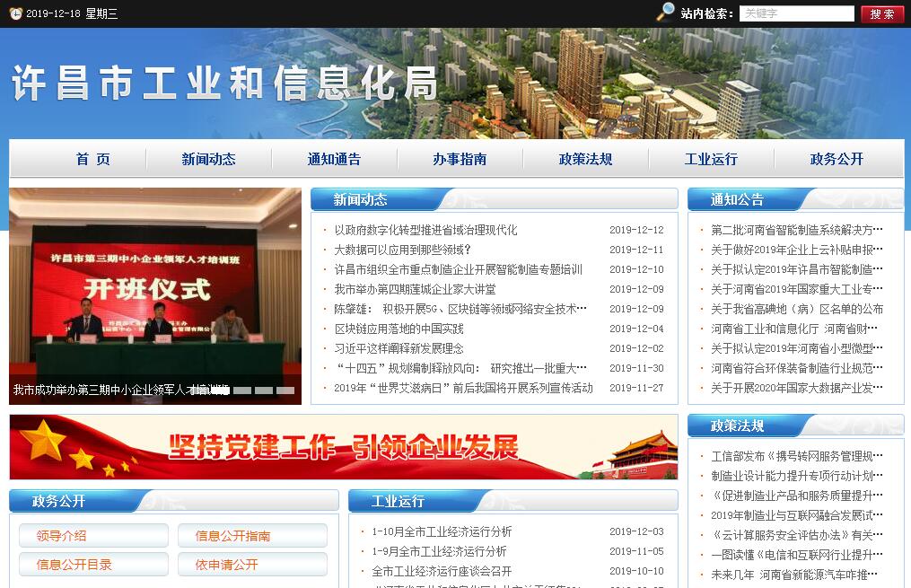Open 2019年“世界艾滋病日” news article

pyautogui.click(x=463, y=388)
